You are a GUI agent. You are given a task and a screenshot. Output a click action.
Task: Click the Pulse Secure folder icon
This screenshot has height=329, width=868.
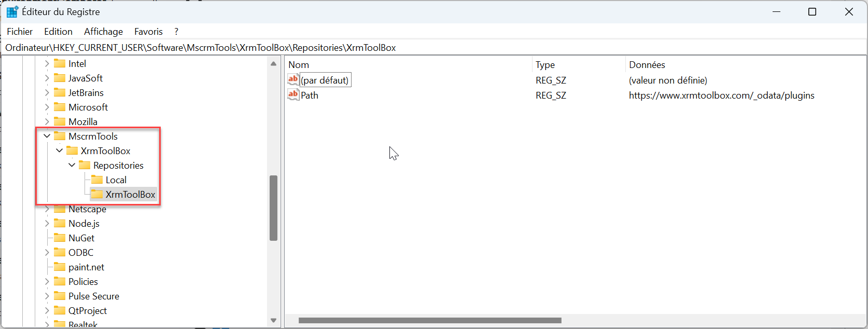click(x=60, y=296)
